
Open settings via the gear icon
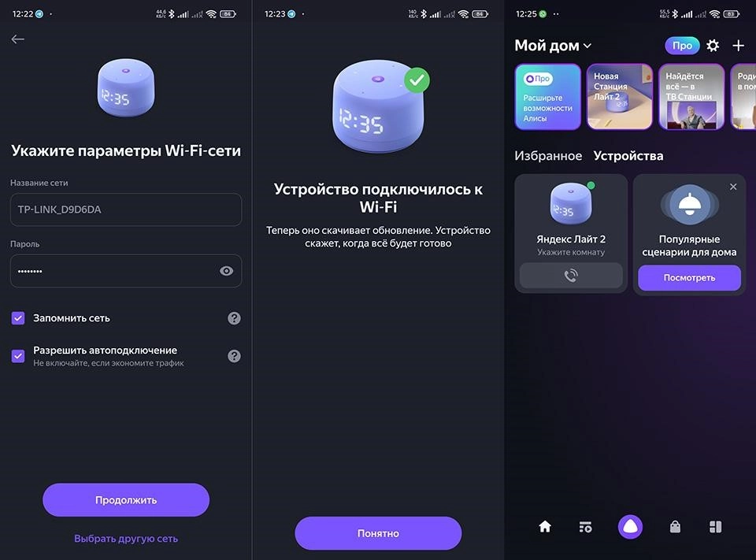click(713, 46)
